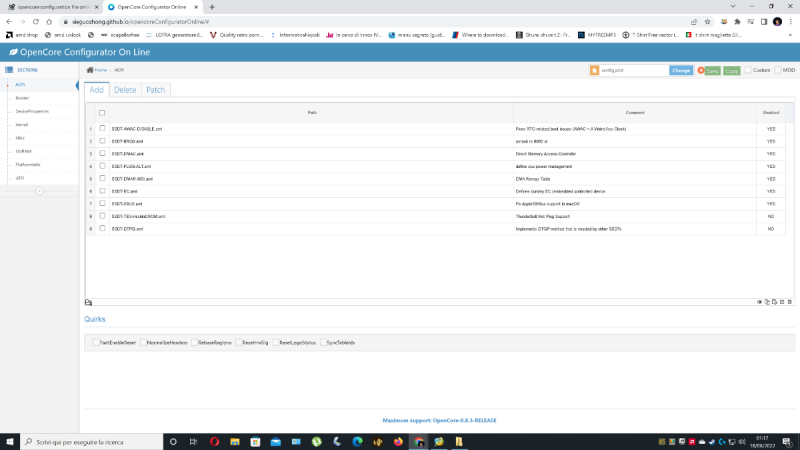Switch to the first browser tab
Viewport: 800px width, 450px height.
coord(53,7)
